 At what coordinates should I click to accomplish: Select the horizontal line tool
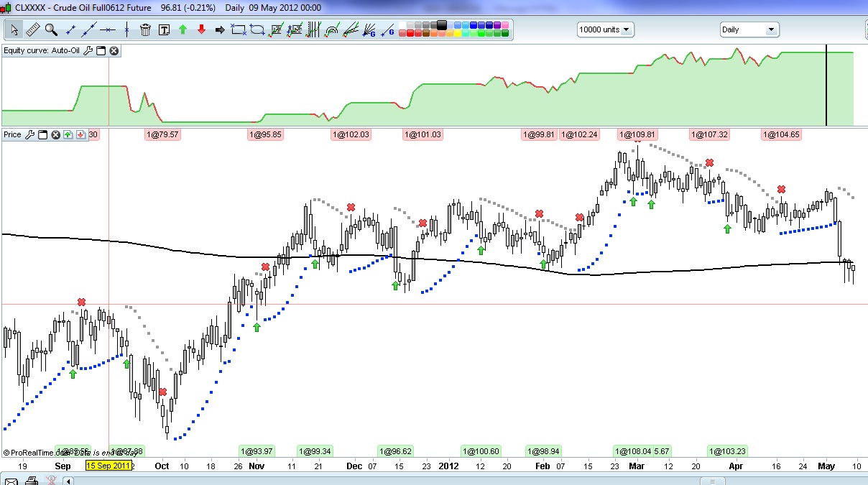click(107, 29)
